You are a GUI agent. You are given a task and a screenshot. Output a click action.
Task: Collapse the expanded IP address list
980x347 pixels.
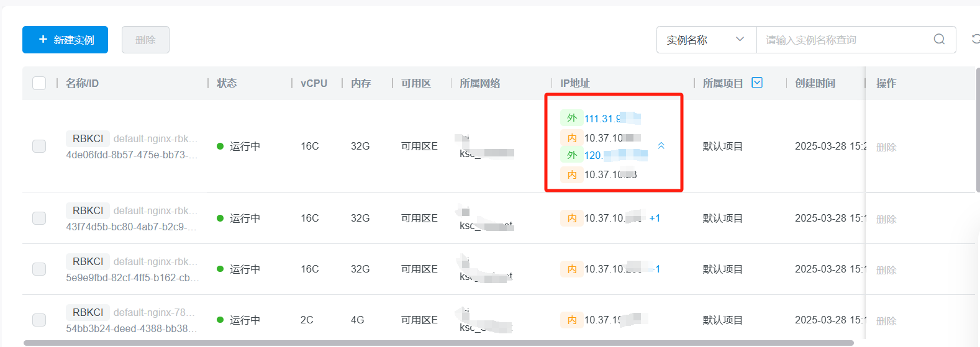click(x=661, y=146)
